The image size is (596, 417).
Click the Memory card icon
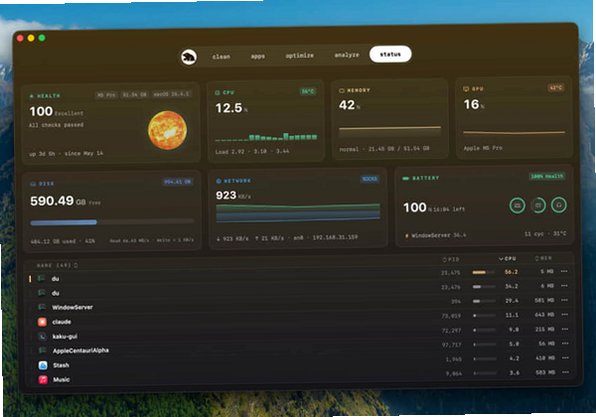(x=341, y=90)
